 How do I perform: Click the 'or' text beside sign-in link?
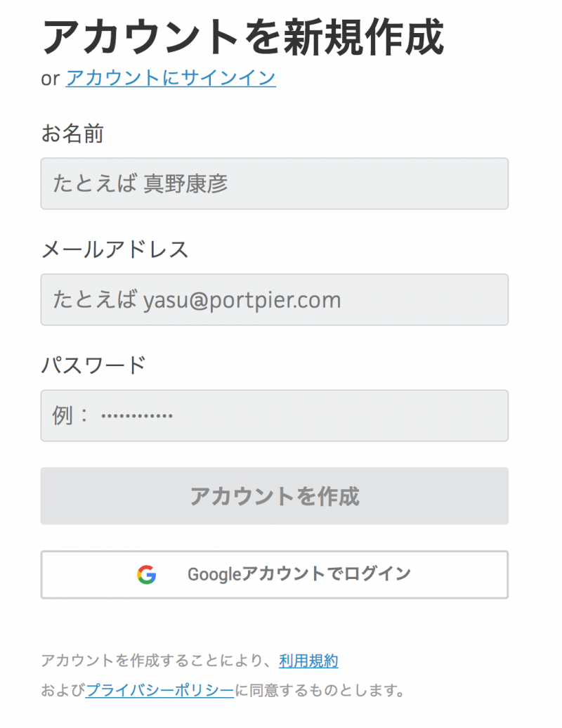50,79
